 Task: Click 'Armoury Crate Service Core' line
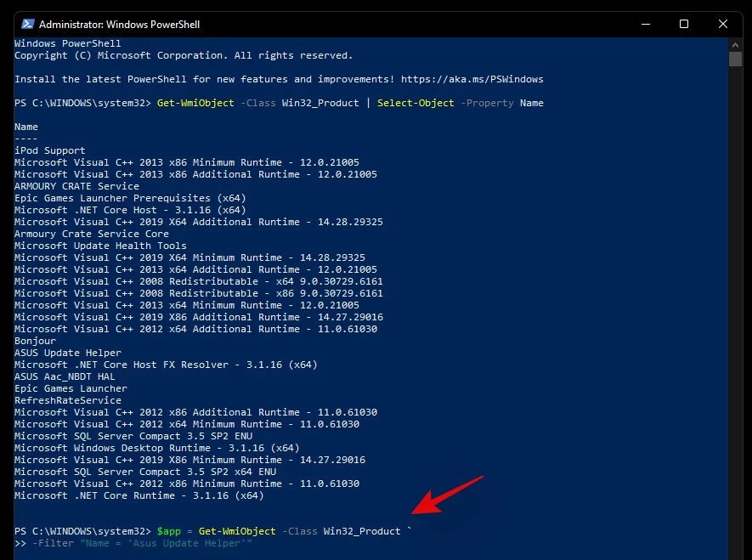point(92,234)
